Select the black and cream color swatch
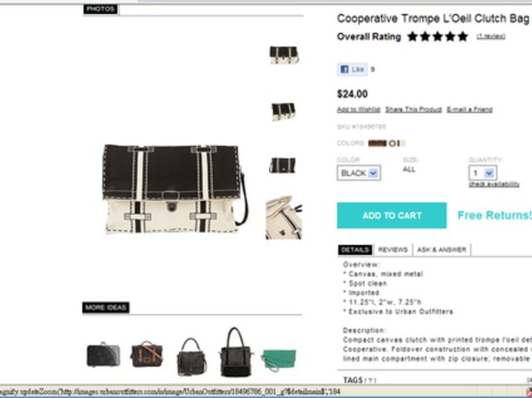The image size is (532, 398). [396, 143]
